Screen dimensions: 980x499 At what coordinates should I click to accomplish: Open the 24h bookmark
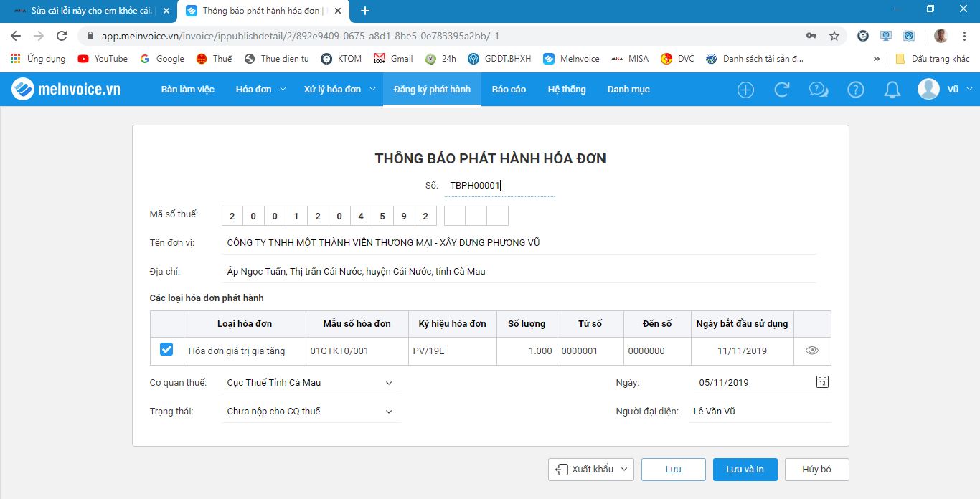click(x=440, y=59)
